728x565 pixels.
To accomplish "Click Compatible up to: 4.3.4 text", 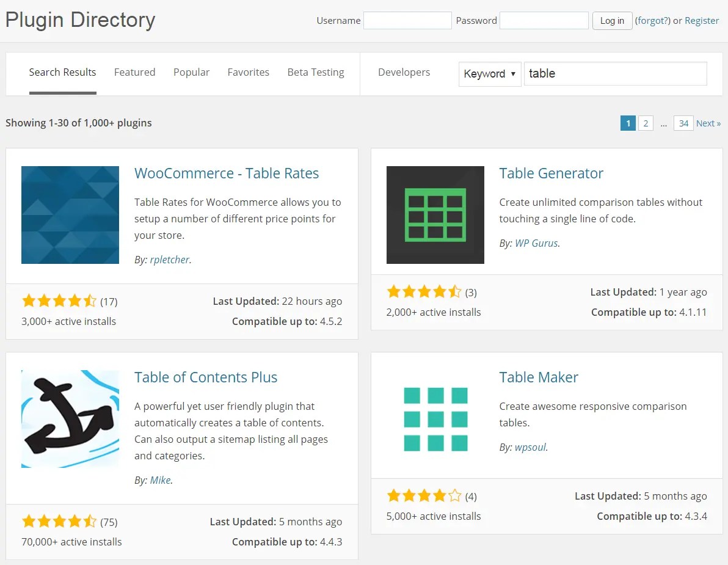I will point(652,516).
